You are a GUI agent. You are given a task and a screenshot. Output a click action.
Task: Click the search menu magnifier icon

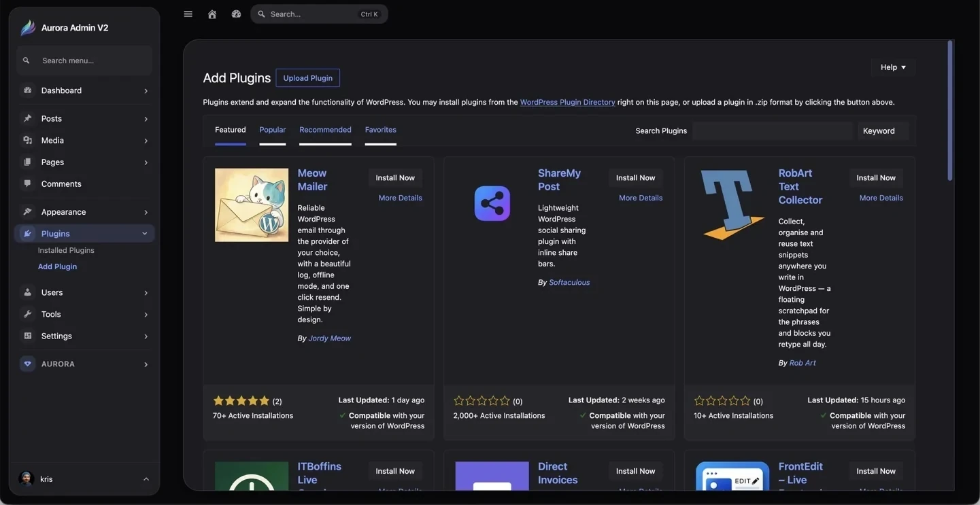(26, 60)
